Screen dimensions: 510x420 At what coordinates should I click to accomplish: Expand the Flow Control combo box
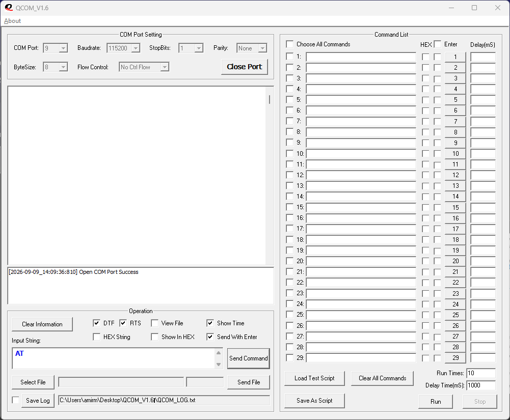(165, 67)
